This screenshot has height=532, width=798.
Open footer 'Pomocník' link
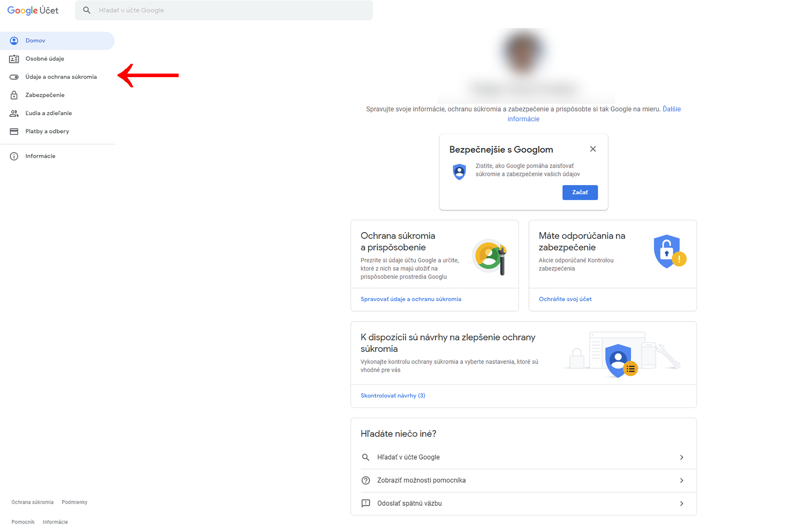23,522
